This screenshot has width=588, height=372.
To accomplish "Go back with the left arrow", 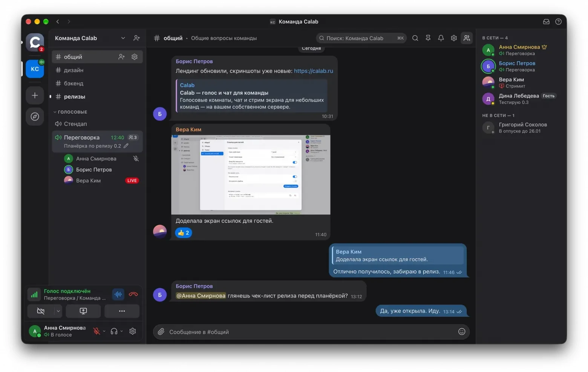I will point(58,21).
